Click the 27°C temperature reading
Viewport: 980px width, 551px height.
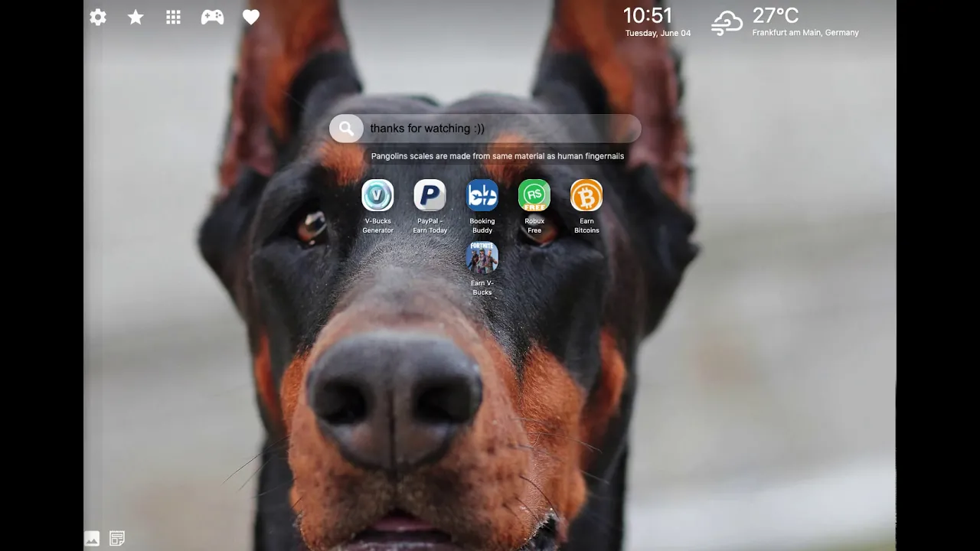click(776, 15)
